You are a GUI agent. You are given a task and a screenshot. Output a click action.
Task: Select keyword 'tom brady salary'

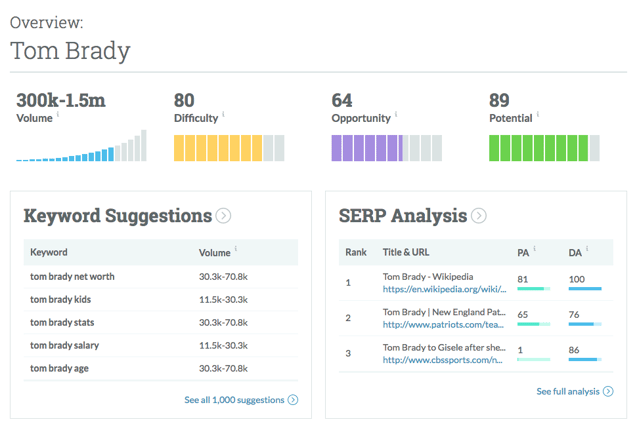[x=65, y=346]
